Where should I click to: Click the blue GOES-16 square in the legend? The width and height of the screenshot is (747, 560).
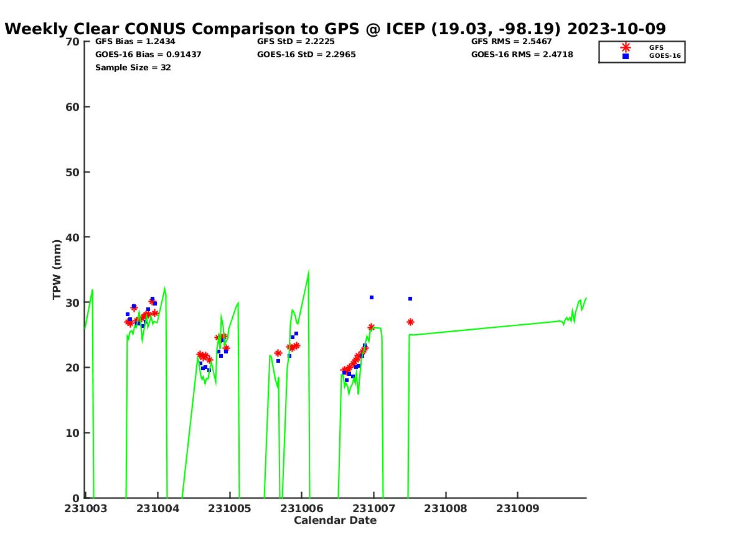pyautogui.click(x=625, y=56)
